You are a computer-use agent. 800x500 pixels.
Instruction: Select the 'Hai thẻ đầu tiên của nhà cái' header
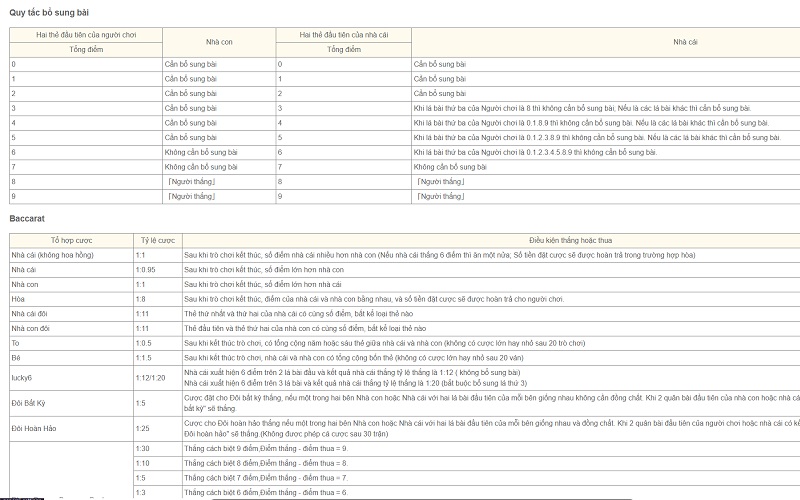(344, 35)
